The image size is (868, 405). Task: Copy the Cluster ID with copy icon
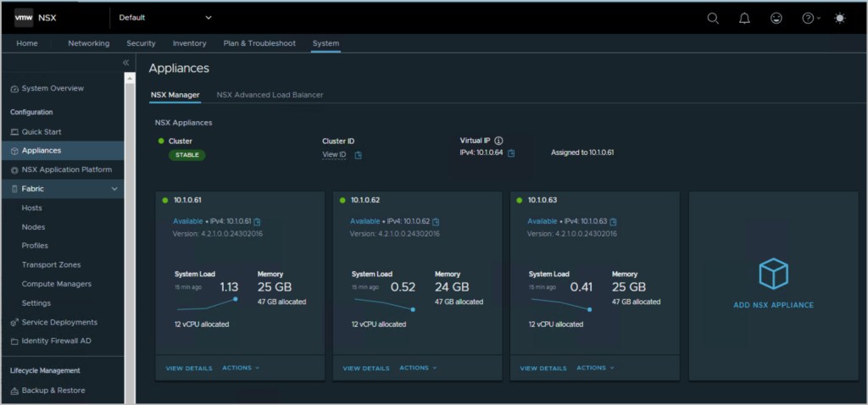359,155
